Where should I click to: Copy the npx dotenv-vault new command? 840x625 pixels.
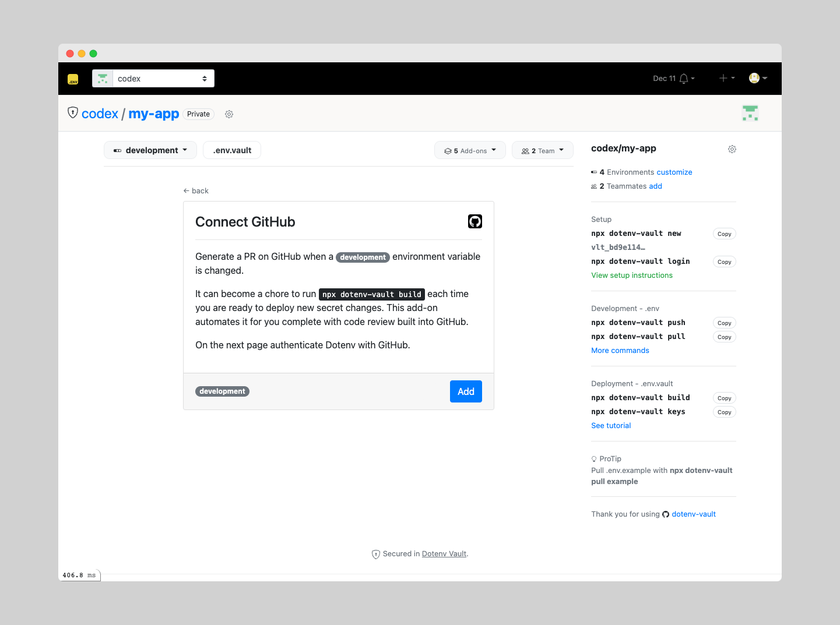[x=725, y=234]
